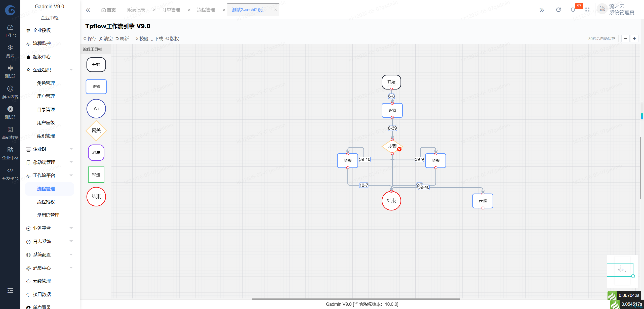Select the 39-10 connection label
This screenshot has height=309, width=644.
tap(365, 159)
